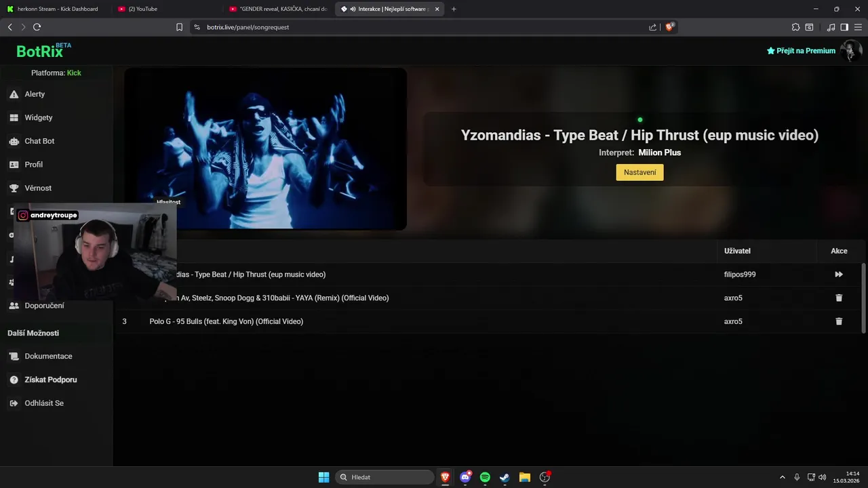Show hidden system tray icons

click(x=782, y=477)
